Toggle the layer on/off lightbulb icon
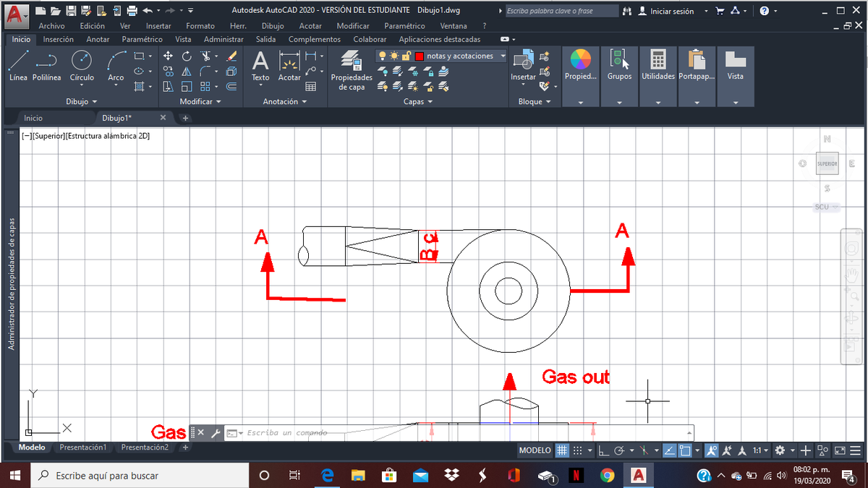The height and width of the screenshot is (488, 868). (x=382, y=56)
